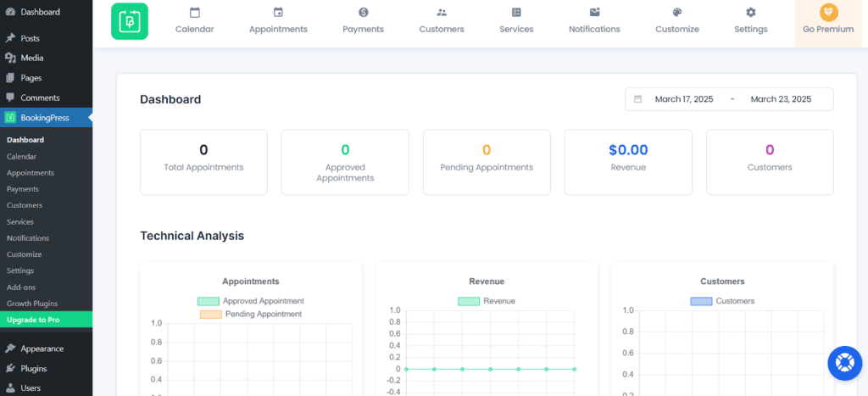Open Posts text label in WordPress sidebar
This screenshot has height=396, width=868.
click(30, 38)
